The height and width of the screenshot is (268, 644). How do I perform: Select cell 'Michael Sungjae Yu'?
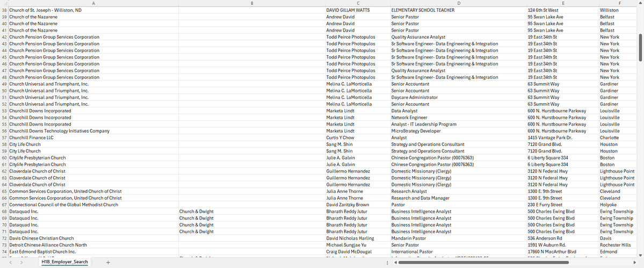(x=358, y=244)
